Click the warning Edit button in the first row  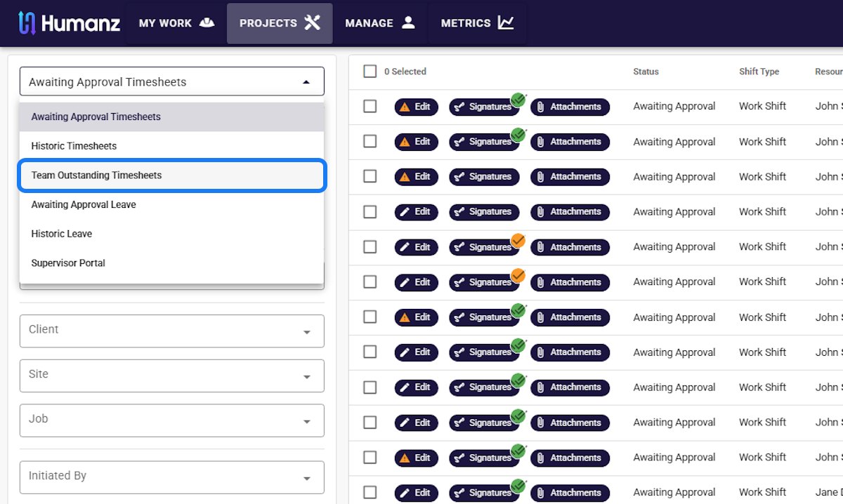point(416,107)
